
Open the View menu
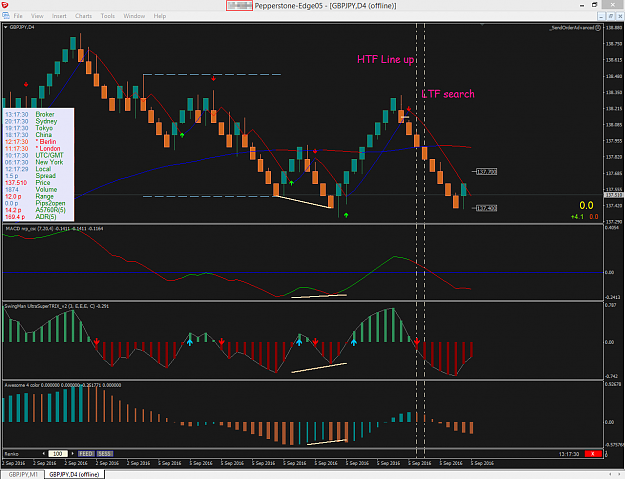[x=37, y=16]
